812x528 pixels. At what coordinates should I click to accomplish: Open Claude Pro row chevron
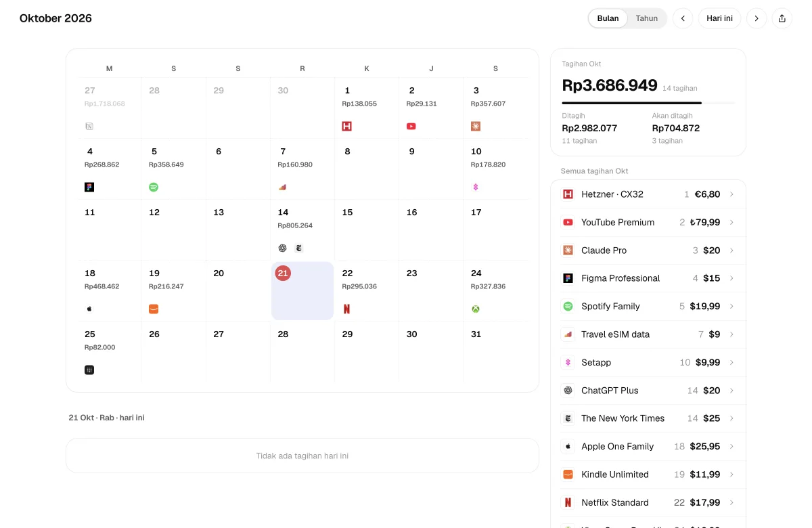[x=731, y=250]
